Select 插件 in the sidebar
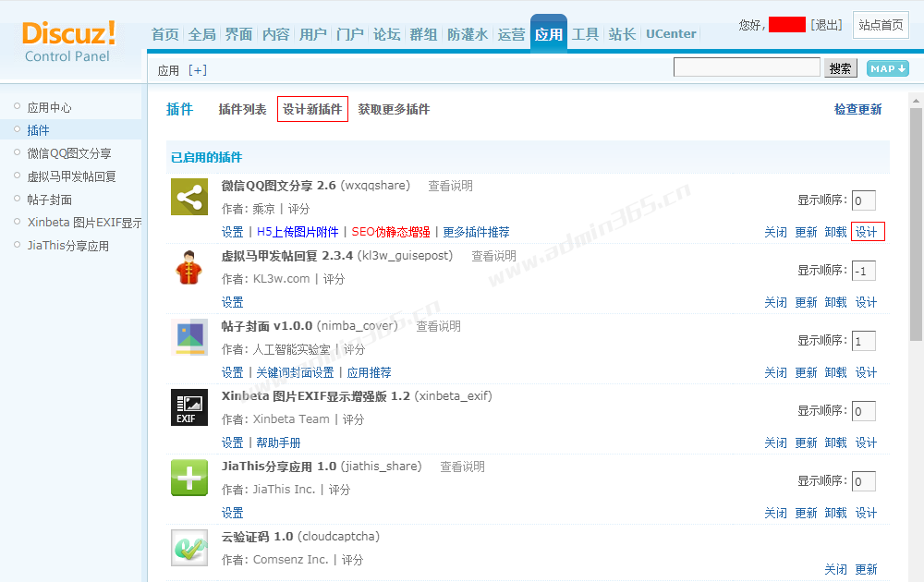Viewport: 924px width, 582px height. tap(38, 130)
